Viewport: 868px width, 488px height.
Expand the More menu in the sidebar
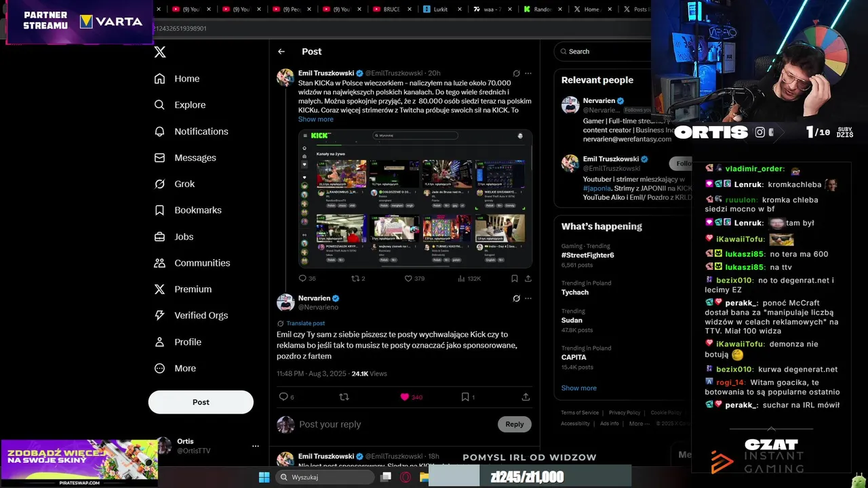coord(175,368)
